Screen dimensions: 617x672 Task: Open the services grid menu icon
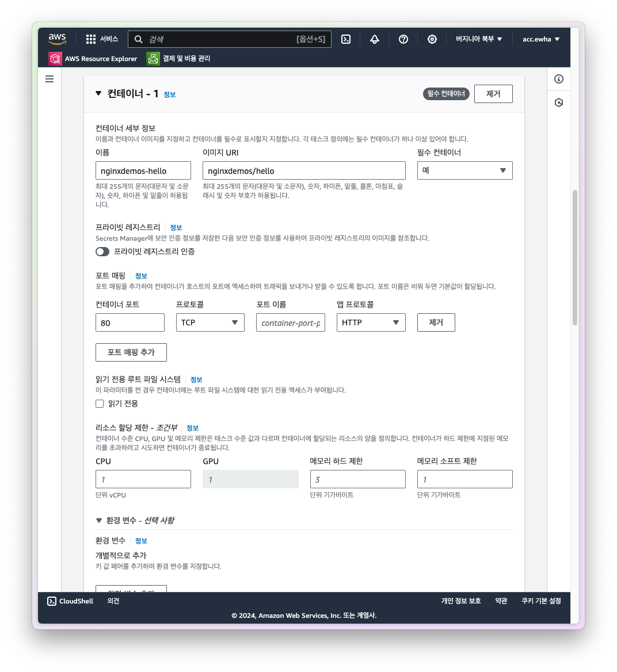(91, 39)
